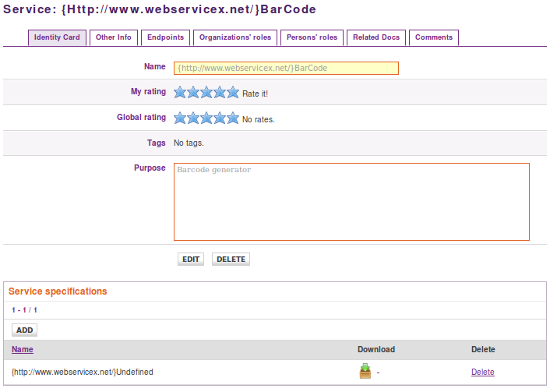550x392 pixels.
Task: Click Delete link for Undefined specification
Action: point(483,373)
